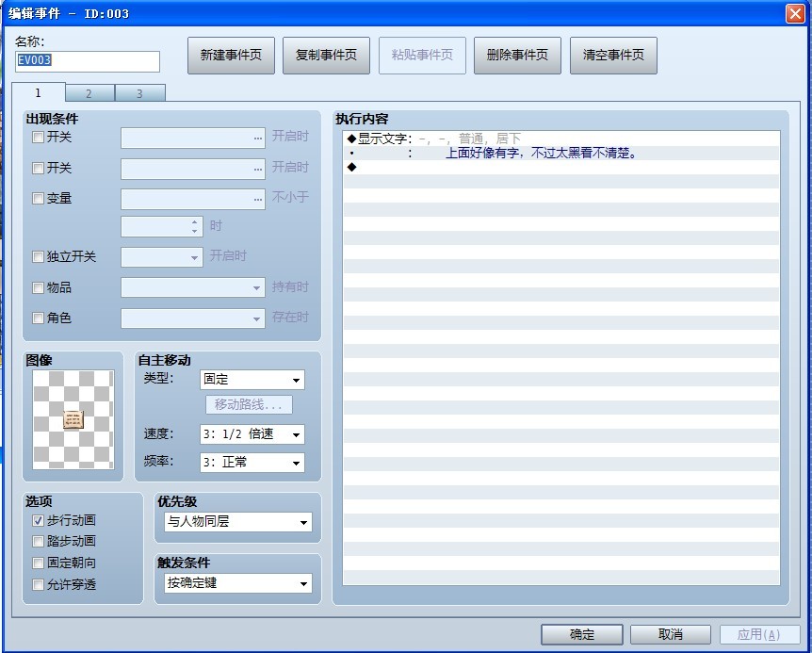
Task: Check the 踏步动画 option
Action: coord(38,542)
